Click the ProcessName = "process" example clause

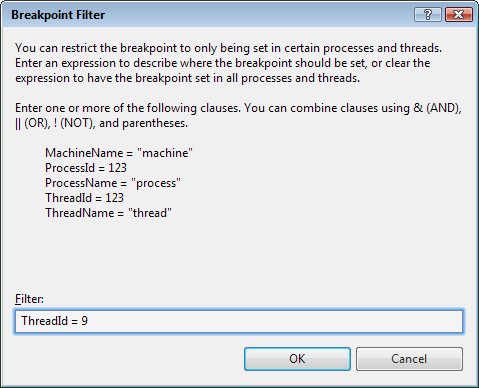[113, 183]
